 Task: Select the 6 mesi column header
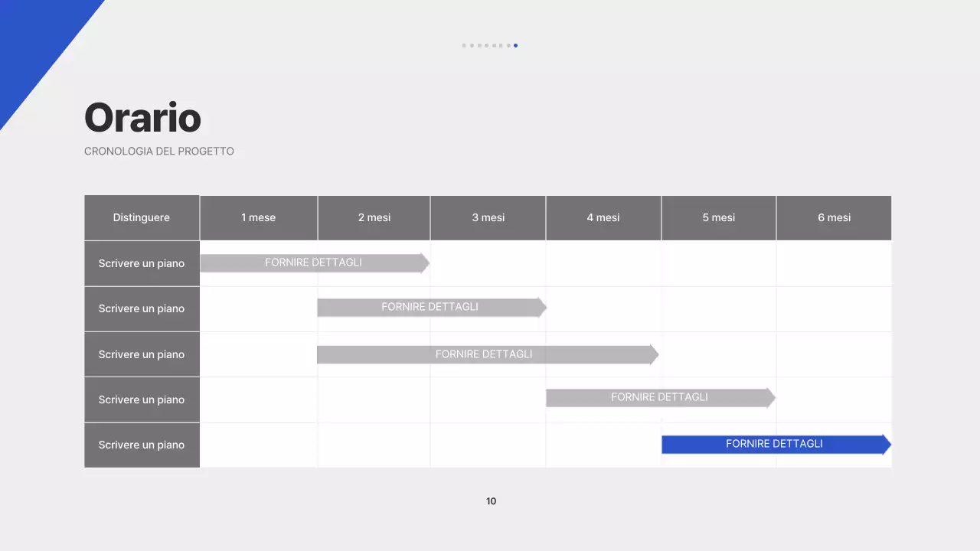834,218
